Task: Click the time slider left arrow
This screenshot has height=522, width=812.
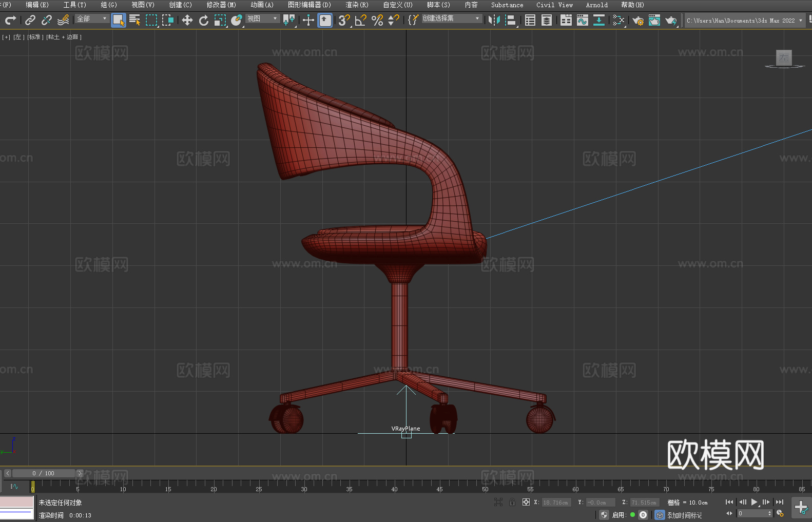Action: (x=7, y=473)
